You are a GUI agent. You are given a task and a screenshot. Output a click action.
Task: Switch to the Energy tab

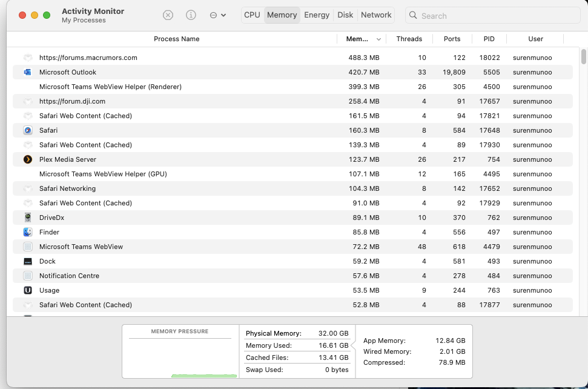317,15
